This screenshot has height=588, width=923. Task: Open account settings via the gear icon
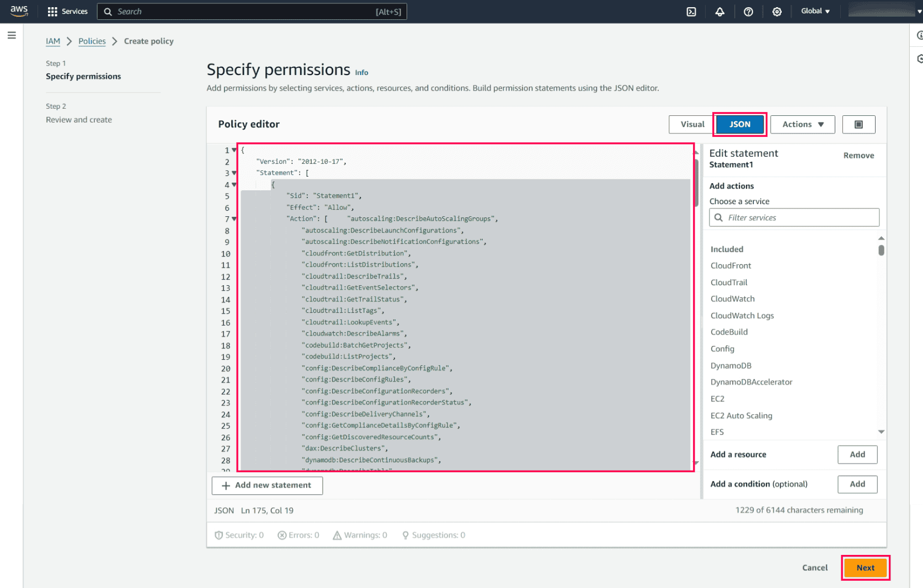point(777,11)
